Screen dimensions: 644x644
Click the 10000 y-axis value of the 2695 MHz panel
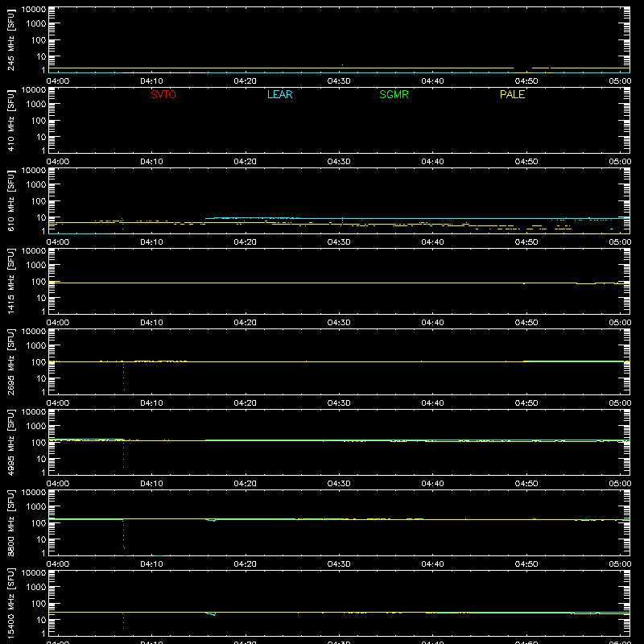click(x=34, y=332)
